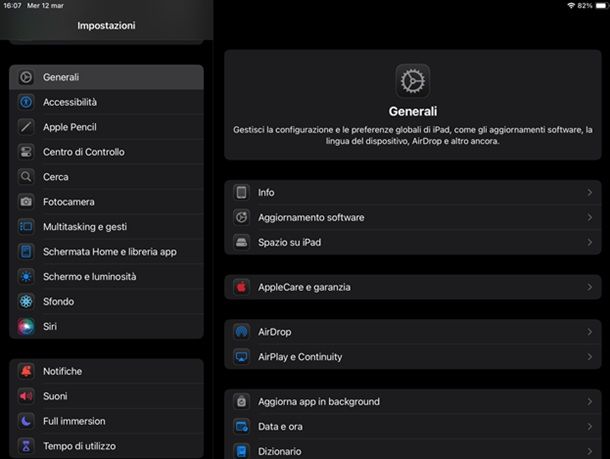Click the AirDrop icon
The width and height of the screenshot is (610, 459).
pos(242,332)
